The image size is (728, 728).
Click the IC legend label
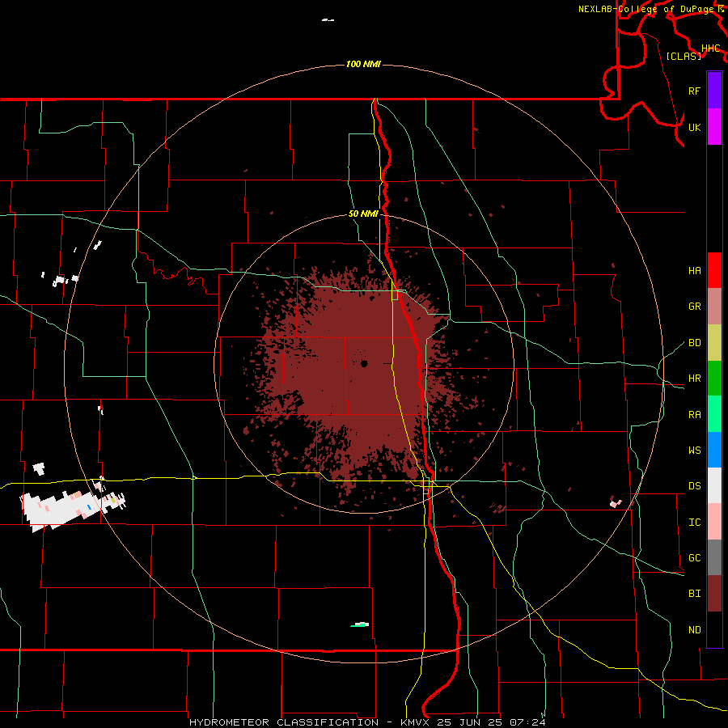pos(694,523)
